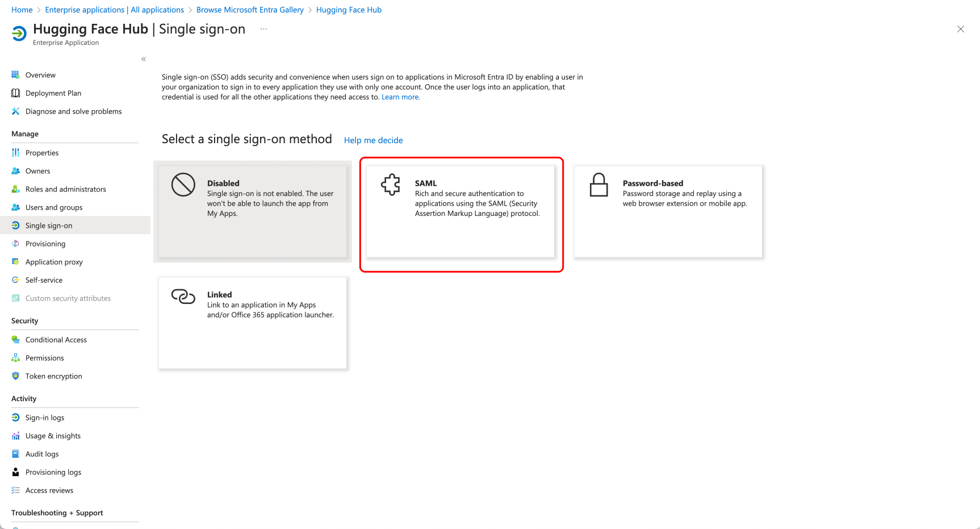Collapse the left navigation sidebar
The height and width of the screenshot is (529, 980).
coord(144,59)
